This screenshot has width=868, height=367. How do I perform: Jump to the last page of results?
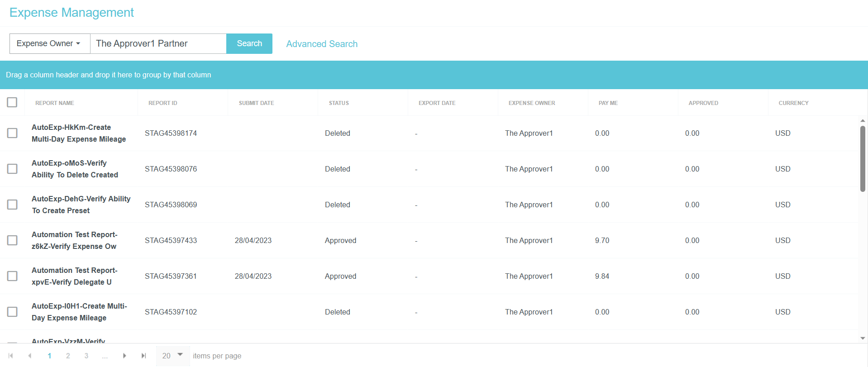143,356
